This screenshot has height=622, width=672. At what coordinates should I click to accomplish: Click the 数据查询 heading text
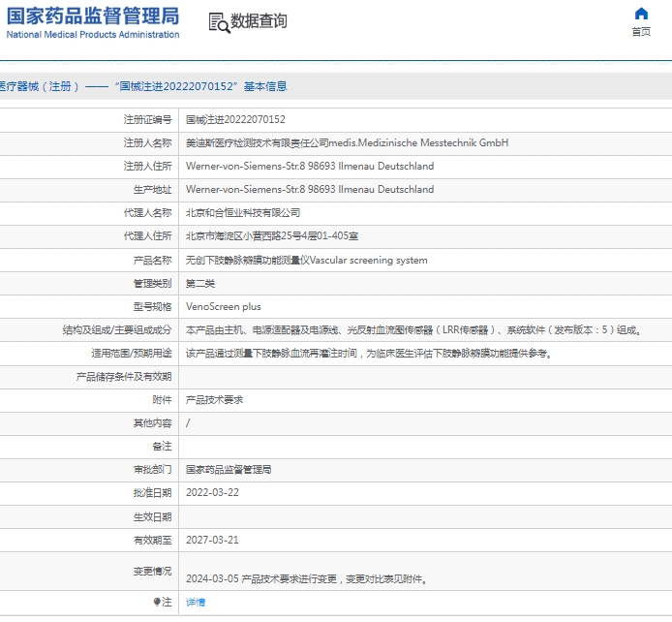point(259,21)
